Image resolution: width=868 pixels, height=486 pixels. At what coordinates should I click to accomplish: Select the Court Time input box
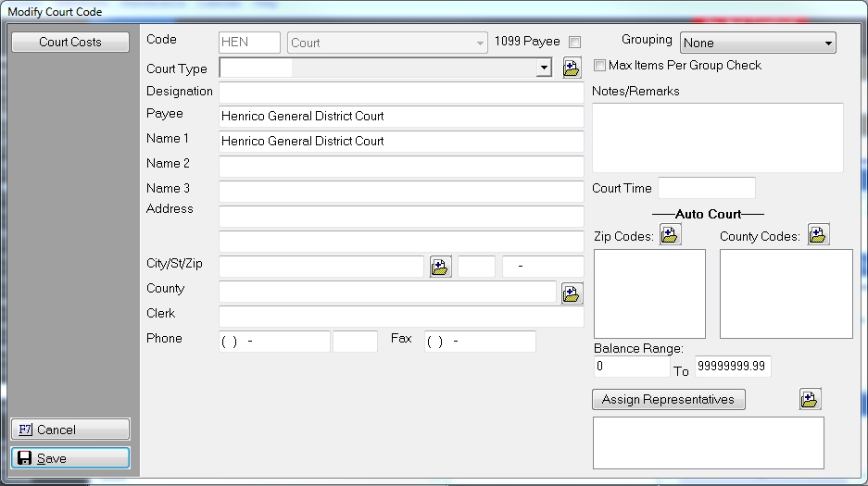click(706, 188)
